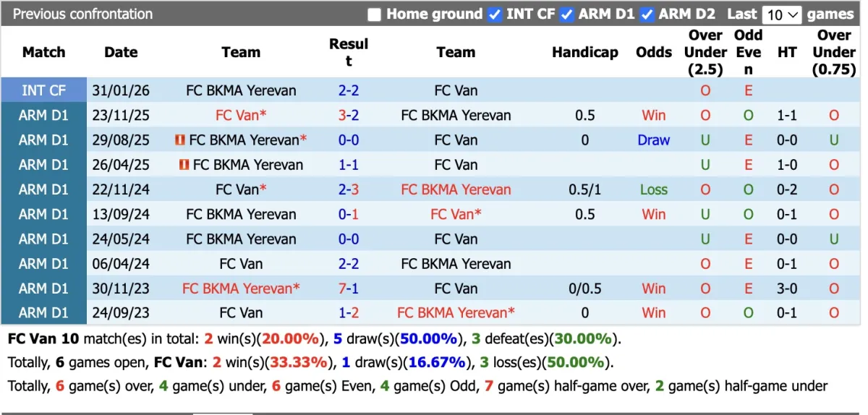
Task: Click the 1-2 result score
Action: pyautogui.click(x=349, y=313)
